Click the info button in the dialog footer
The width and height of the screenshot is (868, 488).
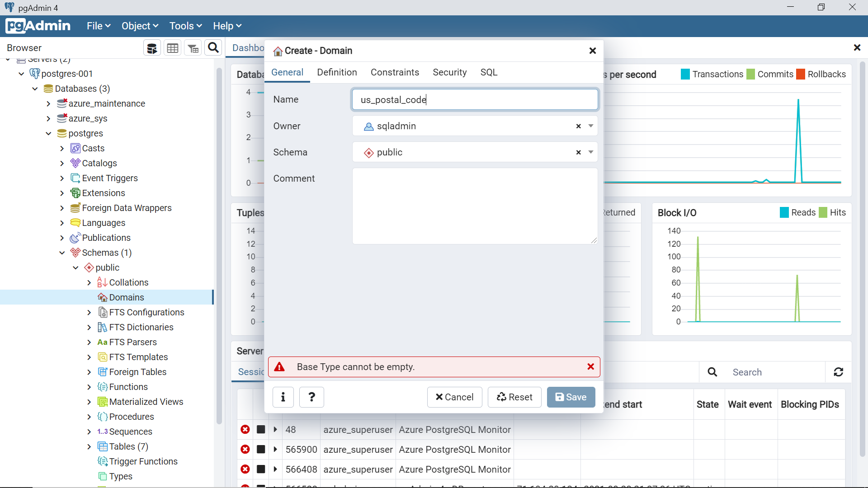[283, 397]
